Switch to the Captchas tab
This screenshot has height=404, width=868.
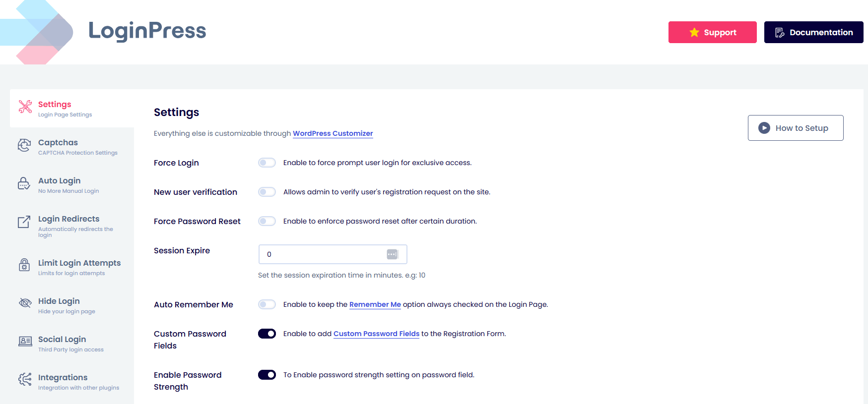pos(72,147)
